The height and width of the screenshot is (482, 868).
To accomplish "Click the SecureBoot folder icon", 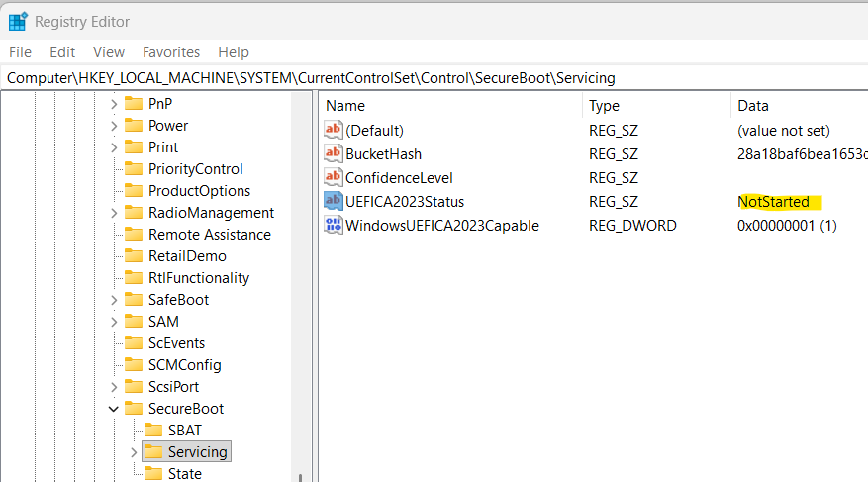I will tap(134, 408).
